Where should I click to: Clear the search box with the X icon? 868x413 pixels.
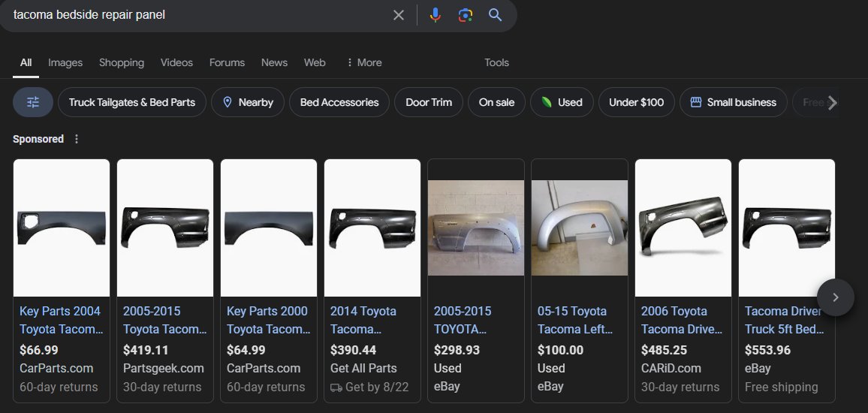399,15
